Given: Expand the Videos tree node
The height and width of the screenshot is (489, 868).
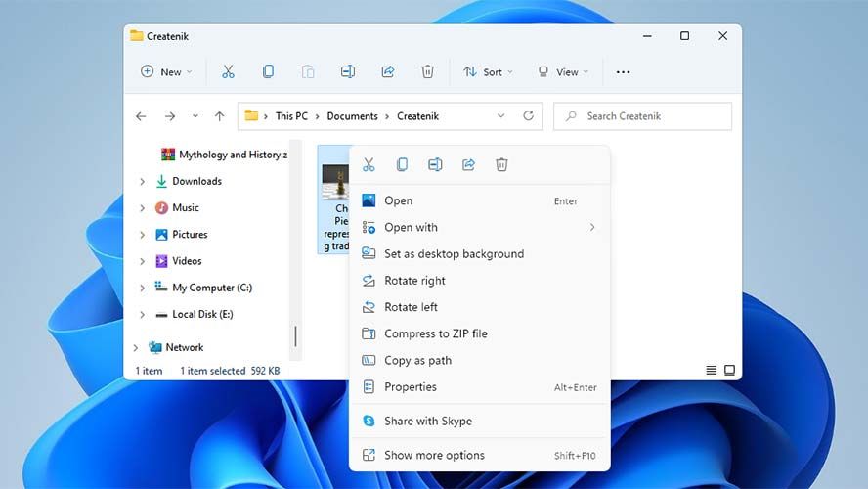Looking at the screenshot, I should coord(143,261).
